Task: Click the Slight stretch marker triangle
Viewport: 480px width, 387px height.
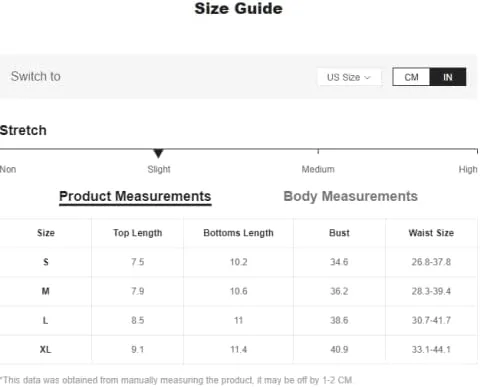Action: tap(158, 153)
